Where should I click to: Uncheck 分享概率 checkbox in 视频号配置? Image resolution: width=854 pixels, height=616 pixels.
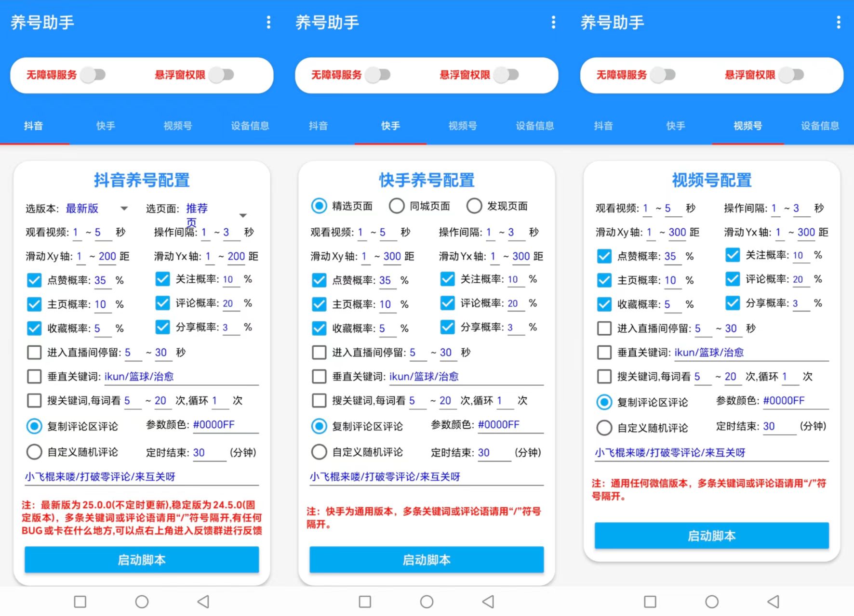[733, 303]
